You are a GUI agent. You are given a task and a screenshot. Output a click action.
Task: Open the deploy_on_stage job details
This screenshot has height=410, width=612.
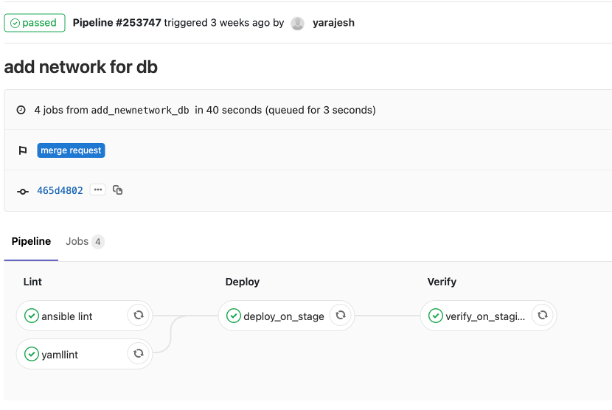click(283, 316)
